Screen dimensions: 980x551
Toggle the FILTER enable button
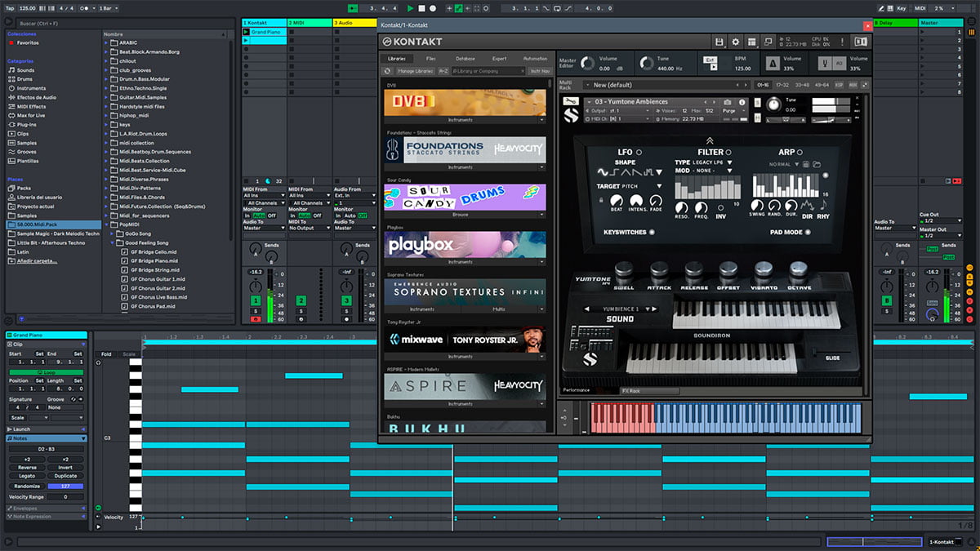coord(728,152)
